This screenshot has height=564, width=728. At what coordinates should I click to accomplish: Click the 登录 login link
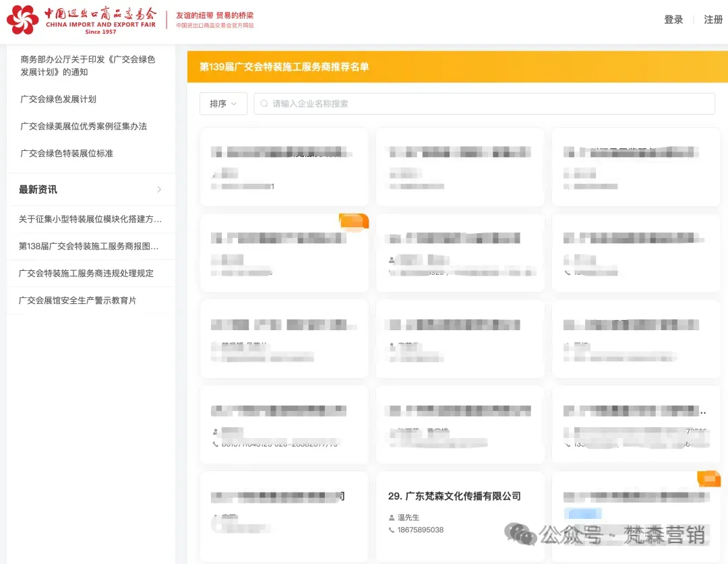click(673, 20)
